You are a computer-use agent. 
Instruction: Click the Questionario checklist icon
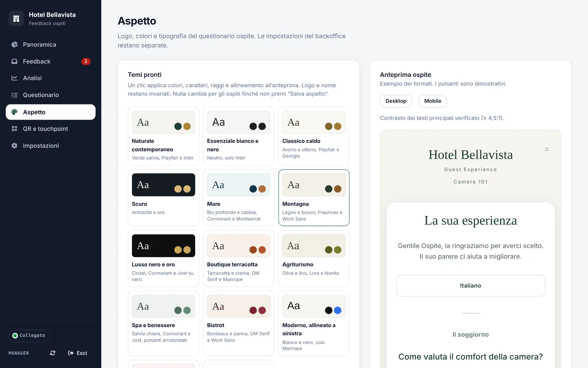(15, 95)
